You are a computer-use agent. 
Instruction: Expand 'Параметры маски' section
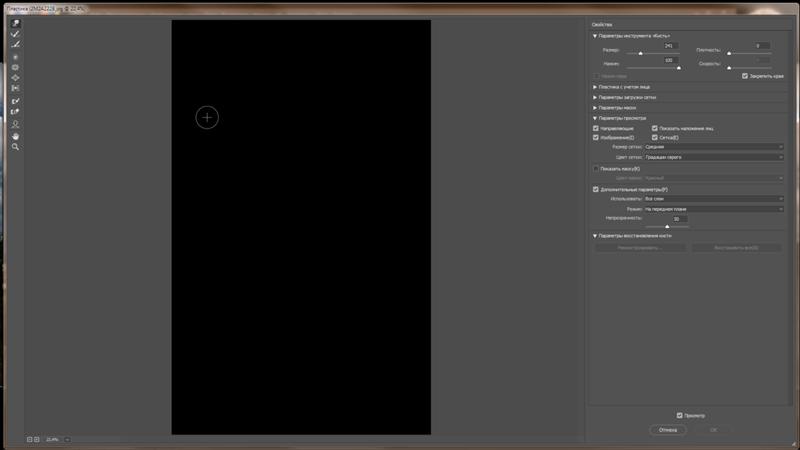[595, 108]
